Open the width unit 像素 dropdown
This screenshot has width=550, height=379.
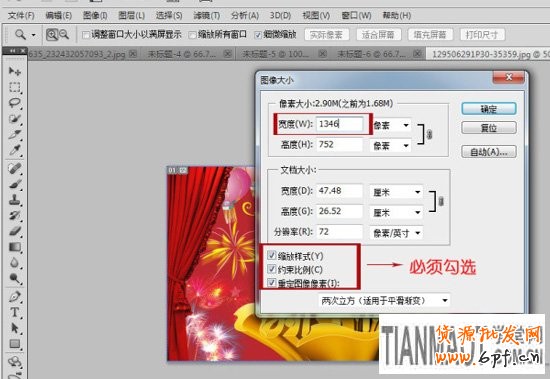(391, 125)
